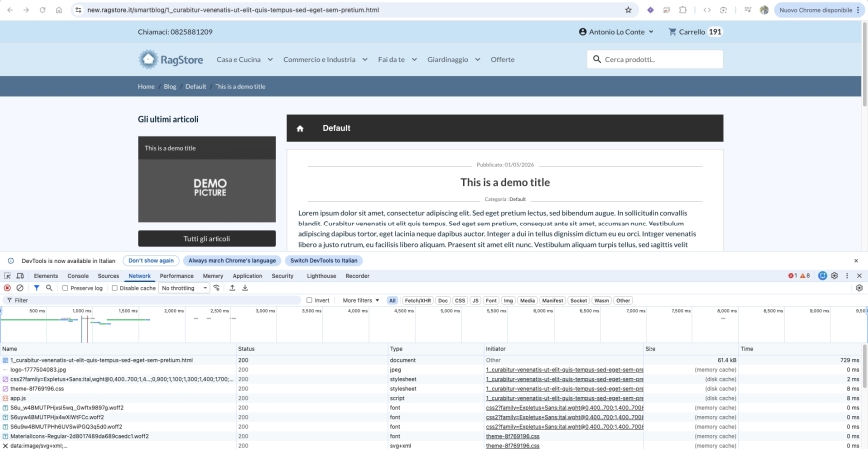
Task: Click the purple diamond extension icon
Action: tap(651, 10)
